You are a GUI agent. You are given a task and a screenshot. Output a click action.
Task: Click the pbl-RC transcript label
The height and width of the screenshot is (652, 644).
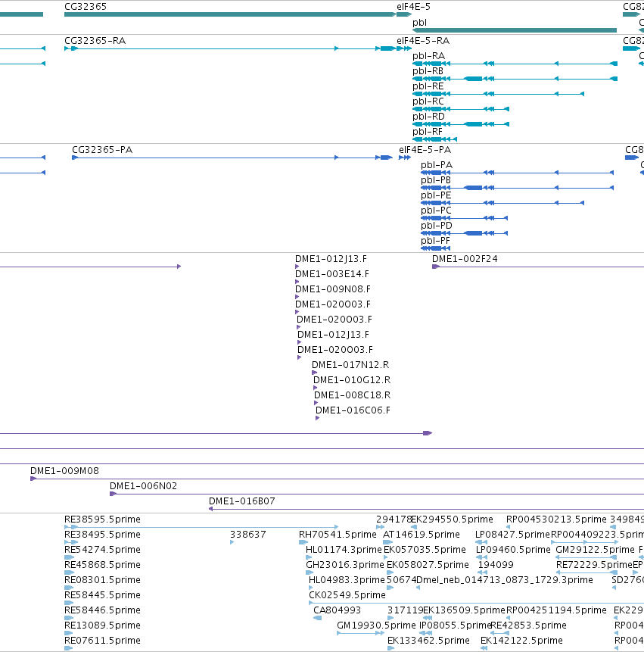428,101
